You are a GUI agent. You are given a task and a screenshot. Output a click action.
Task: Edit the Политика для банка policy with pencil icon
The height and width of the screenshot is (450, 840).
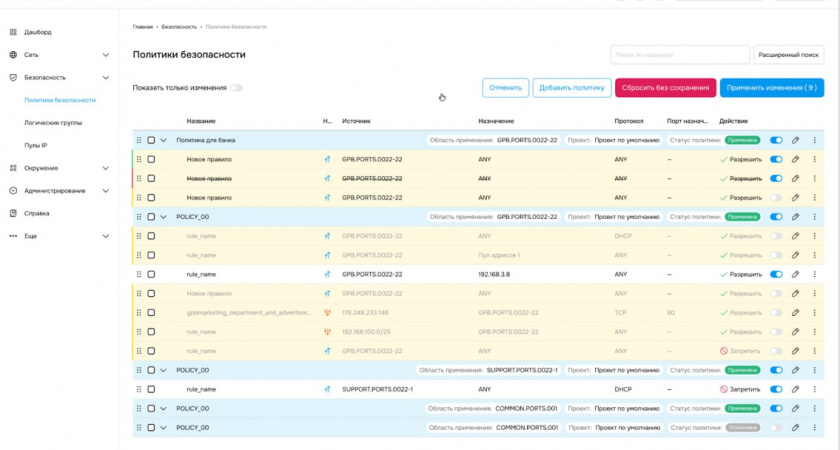coord(796,141)
